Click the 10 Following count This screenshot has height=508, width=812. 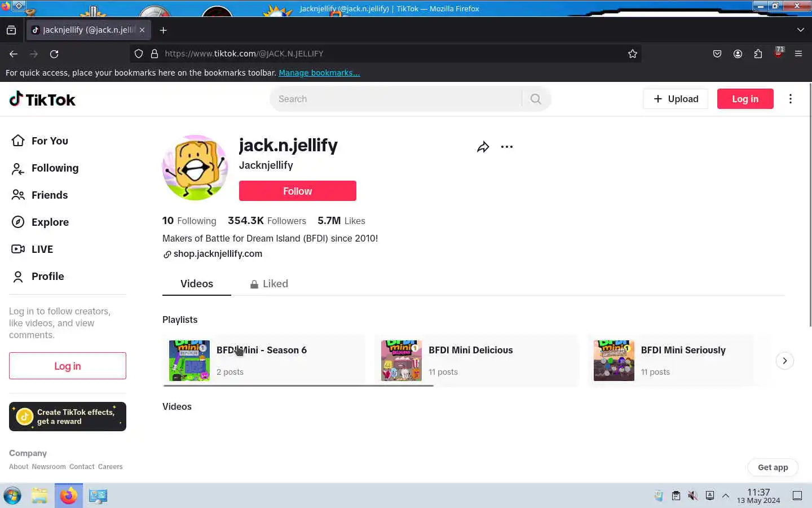189,221
